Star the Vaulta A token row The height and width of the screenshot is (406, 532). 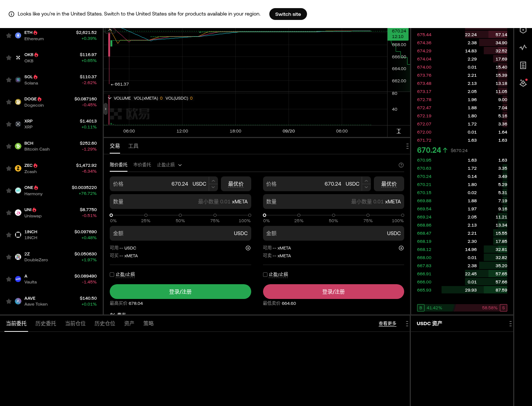(x=9, y=279)
